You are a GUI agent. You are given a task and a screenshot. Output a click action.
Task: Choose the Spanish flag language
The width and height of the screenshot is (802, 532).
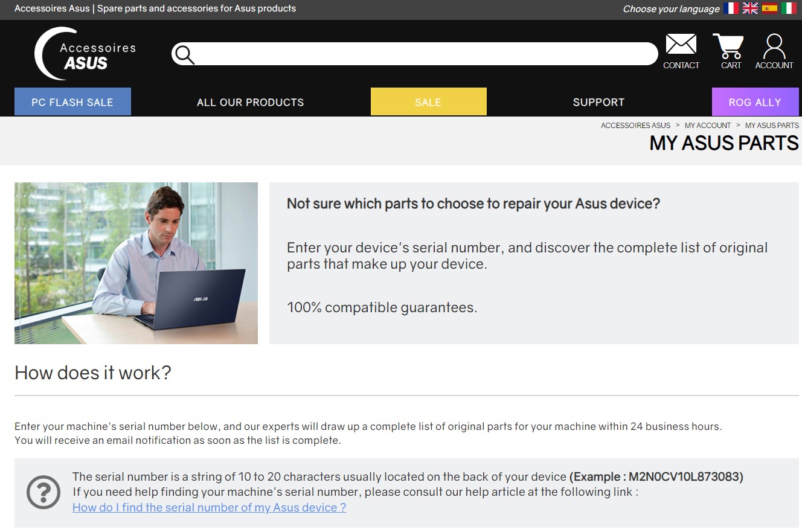(x=769, y=8)
